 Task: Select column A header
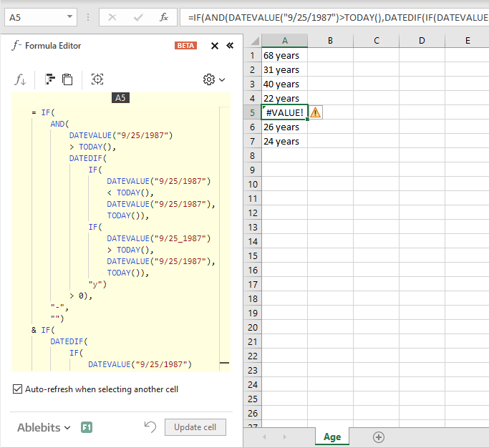tap(284, 41)
